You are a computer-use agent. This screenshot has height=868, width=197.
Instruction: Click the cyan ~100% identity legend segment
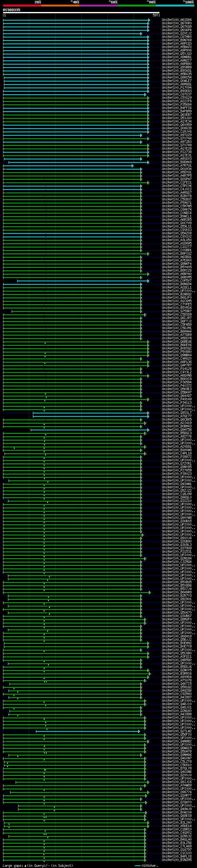[x=175, y=6]
